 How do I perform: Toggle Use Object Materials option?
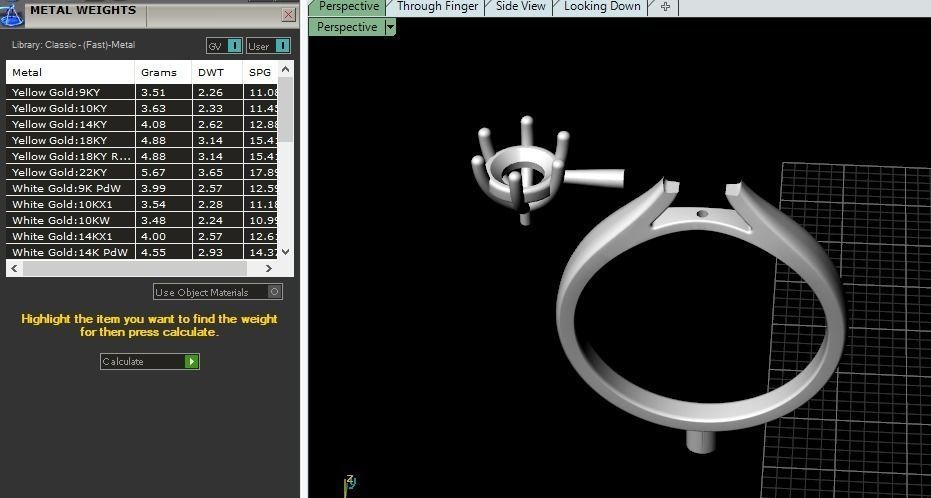pos(217,292)
